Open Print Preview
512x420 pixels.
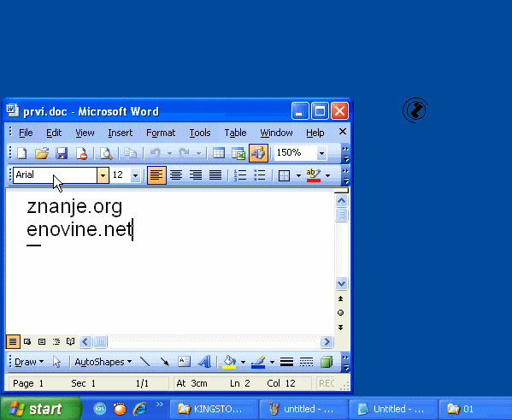coord(106,153)
